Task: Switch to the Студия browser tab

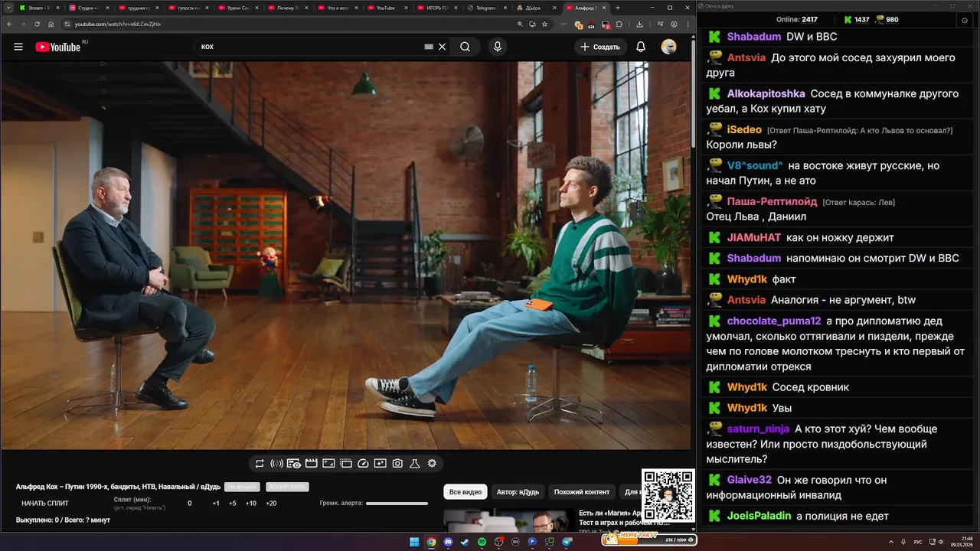Action: pyautogui.click(x=88, y=8)
